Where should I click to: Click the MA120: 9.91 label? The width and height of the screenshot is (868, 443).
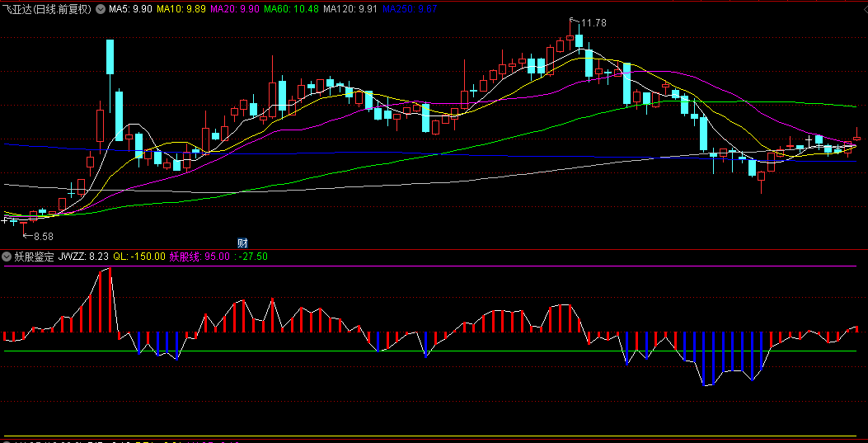(x=350, y=9)
